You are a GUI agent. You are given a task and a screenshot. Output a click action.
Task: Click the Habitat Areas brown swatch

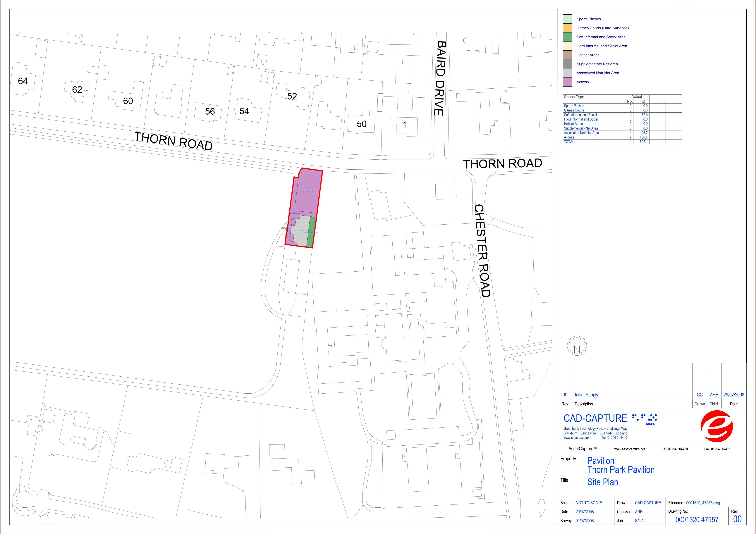568,55
